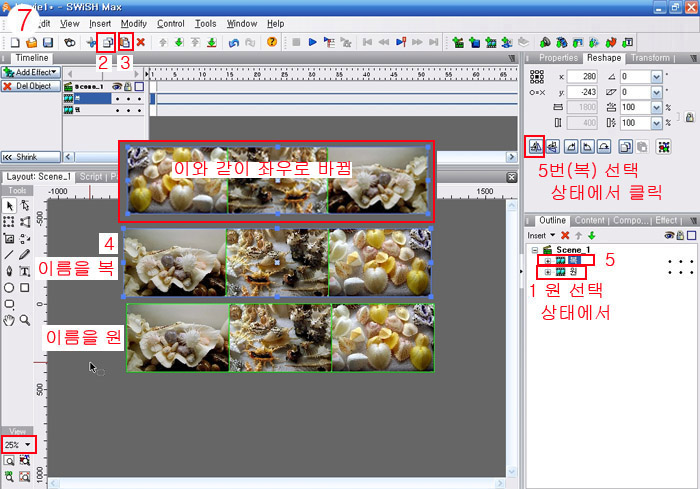Open the Modify menu
The width and height of the screenshot is (700, 489).
[133, 23]
